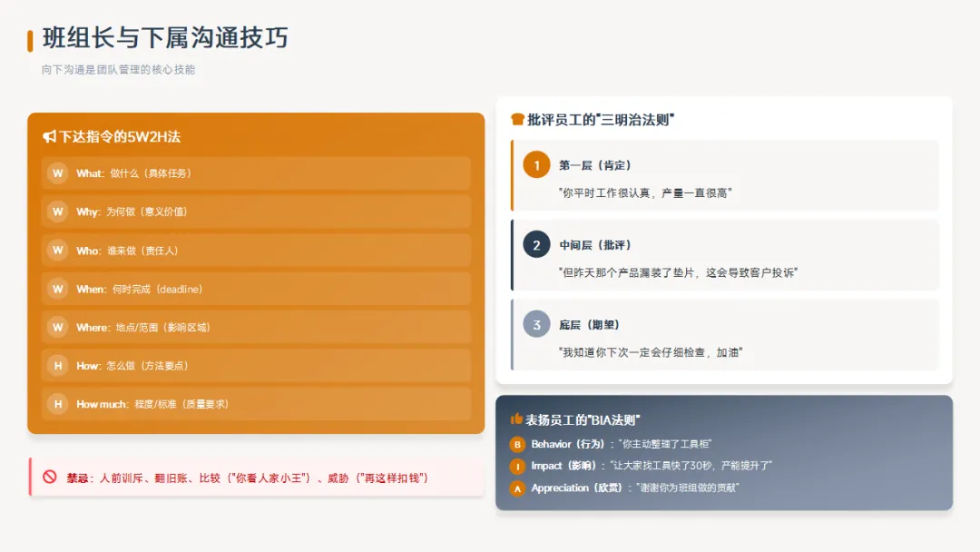Click the quote 你平时工作很认真，产量一直很高

point(645,192)
